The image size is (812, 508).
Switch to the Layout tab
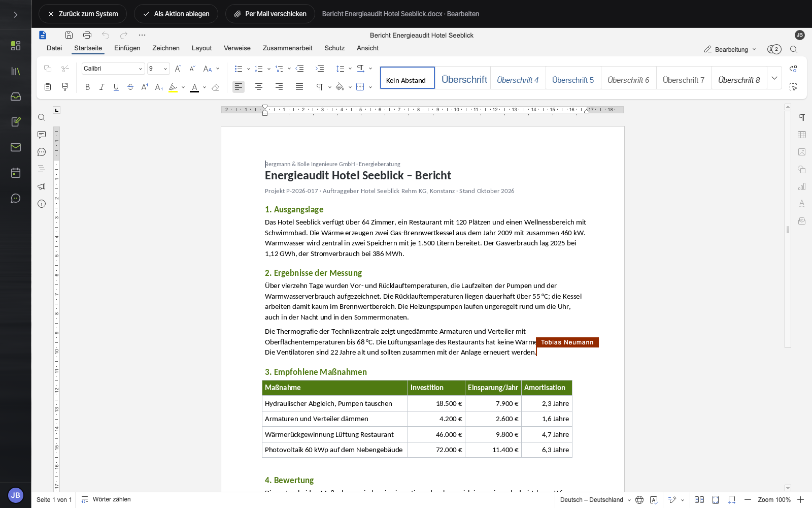pos(201,48)
